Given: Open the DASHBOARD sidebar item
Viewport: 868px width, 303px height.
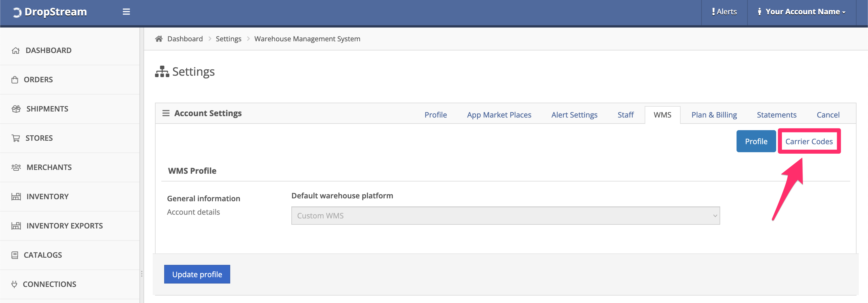Looking at the screenshot, I should [x=70, y=50].
